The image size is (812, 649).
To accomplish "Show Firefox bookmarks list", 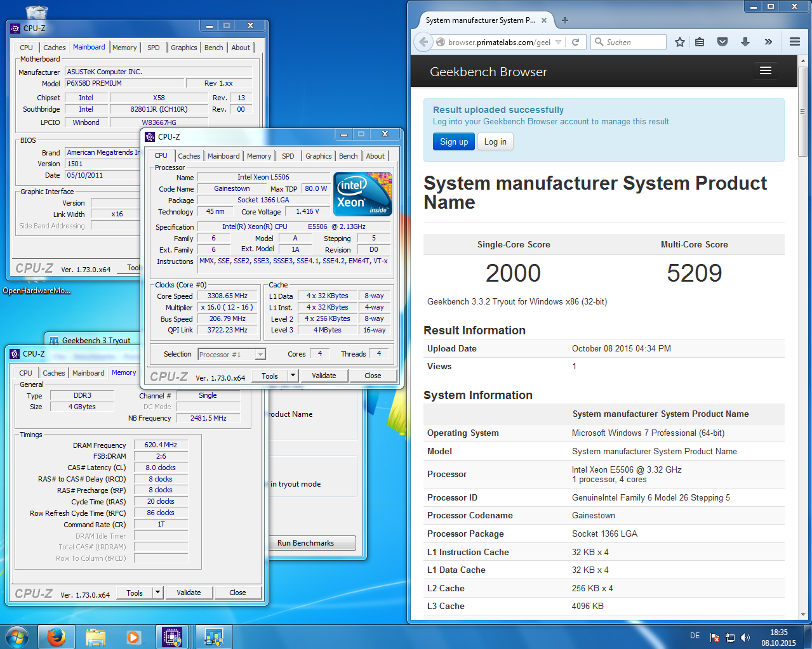I will 700,42.
